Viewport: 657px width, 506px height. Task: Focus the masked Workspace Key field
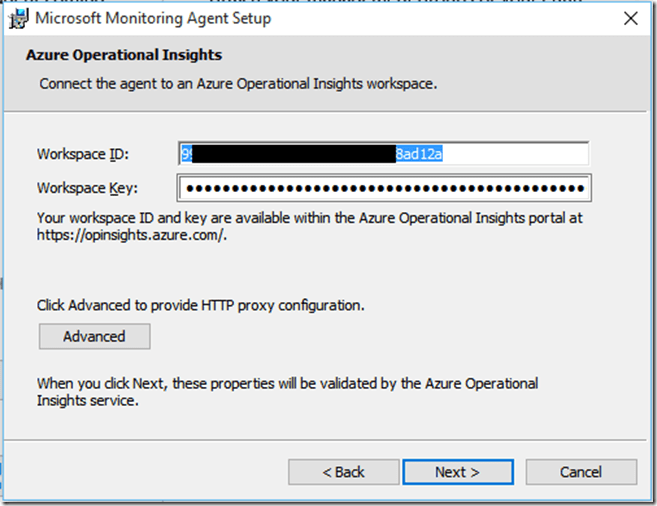pyautogui.click(x=384, y=188)
